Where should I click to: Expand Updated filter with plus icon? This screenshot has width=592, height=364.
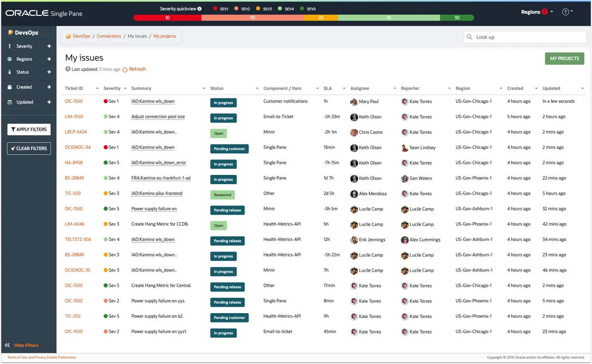point(49,102)
